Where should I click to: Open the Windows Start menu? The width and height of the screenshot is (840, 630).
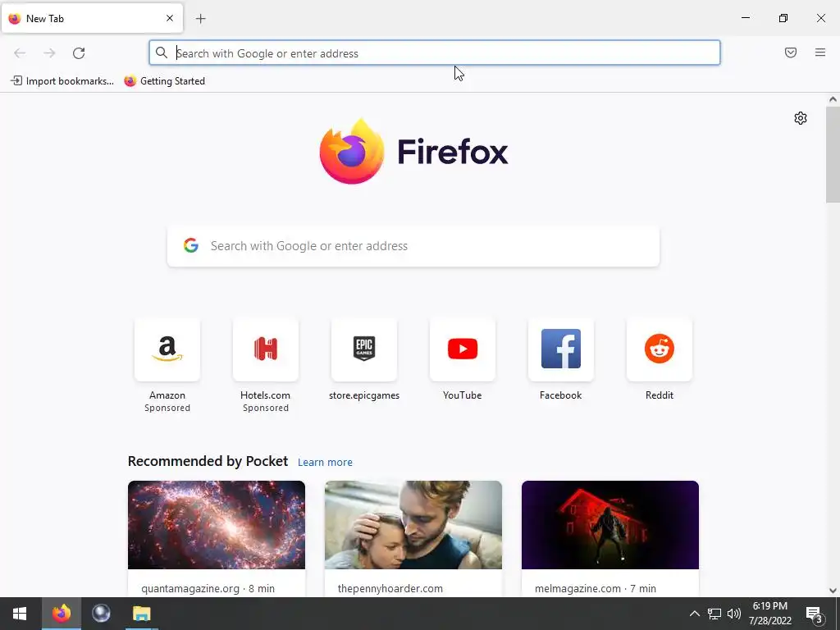(x=20, y=614)
